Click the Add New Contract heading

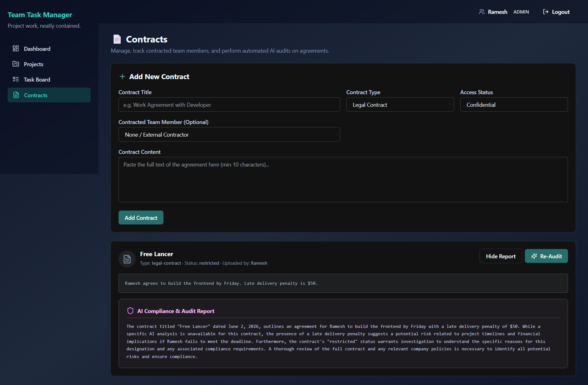[159, 77]
